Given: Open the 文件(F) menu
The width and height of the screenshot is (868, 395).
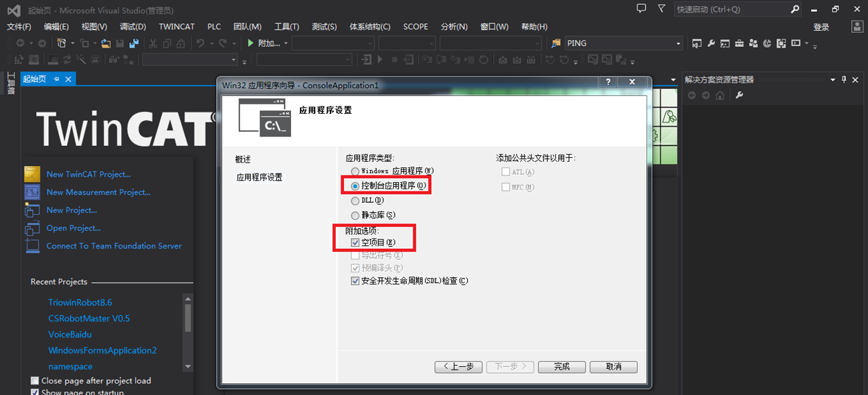Looking at the screenshot, I should point(19,27).
